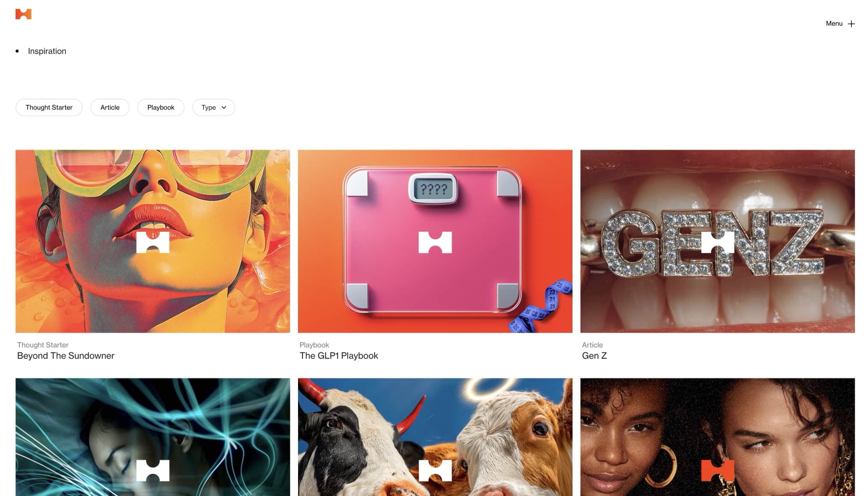Click the orange H logo in header
868x496 pixels.
[x=23, y=14]
